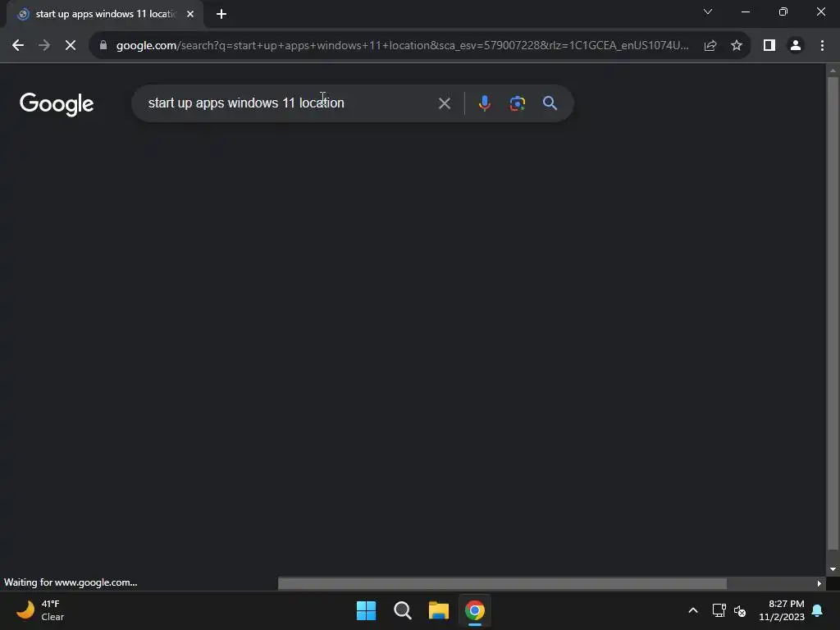Go back to the previous page

[x=18, y=46]
